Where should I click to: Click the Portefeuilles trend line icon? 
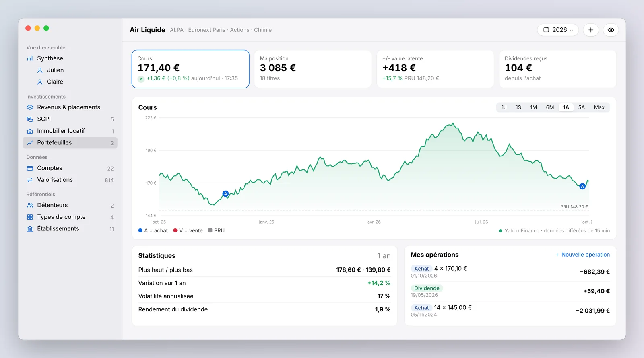(30, 143)
